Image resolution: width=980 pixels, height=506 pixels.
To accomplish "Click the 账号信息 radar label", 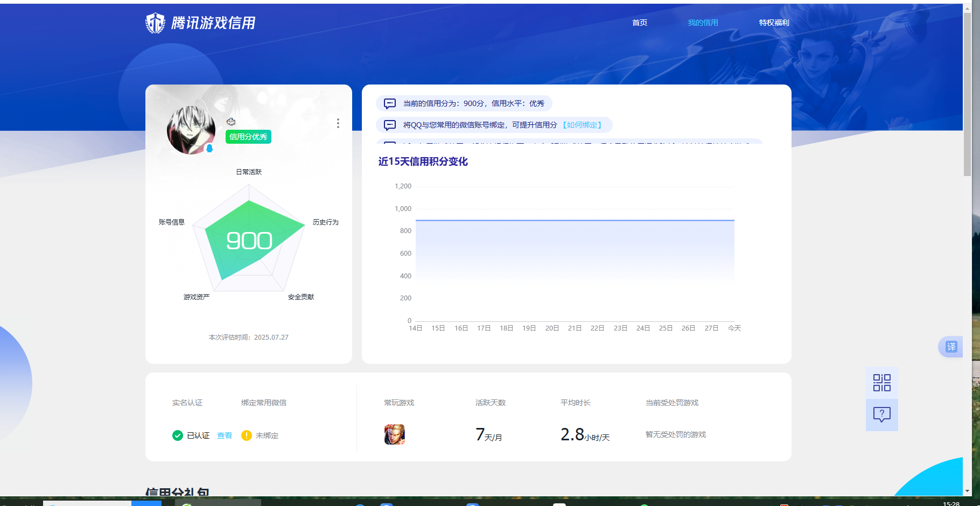I will [172, 222].
